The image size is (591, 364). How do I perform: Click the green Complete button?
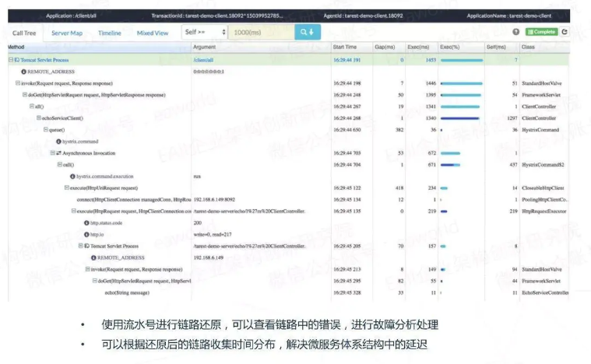coord(541,32)
